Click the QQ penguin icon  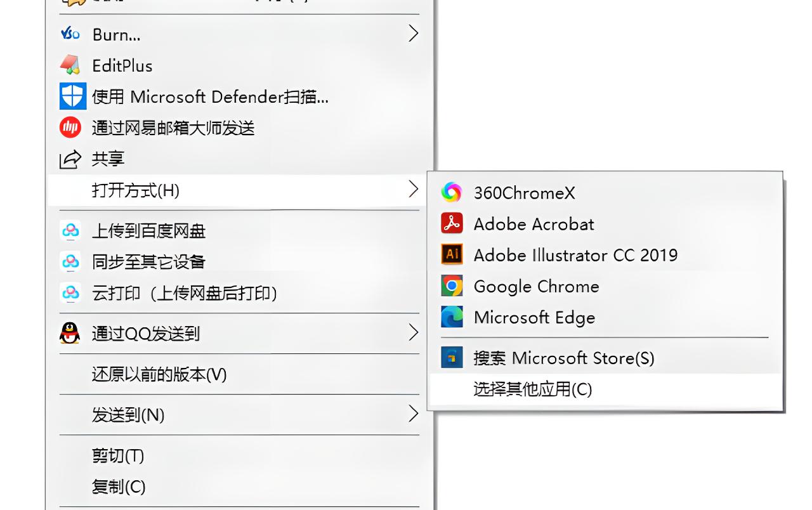coord(71,333)
